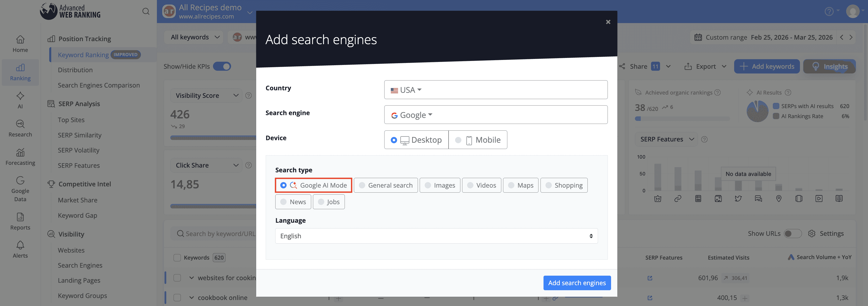Click the Add search engines button
868x306 pixels.
(577, 283)
